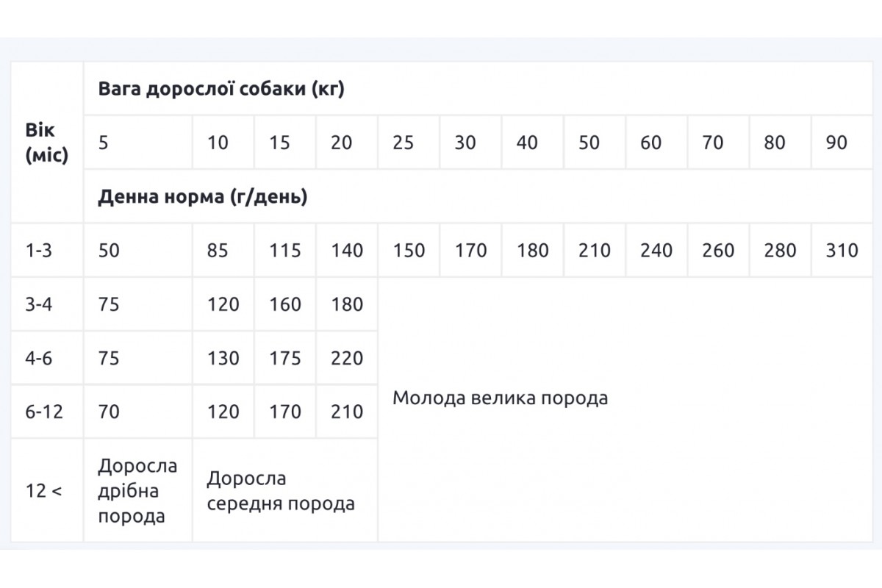Select the 90 kg weight cell

836,143
